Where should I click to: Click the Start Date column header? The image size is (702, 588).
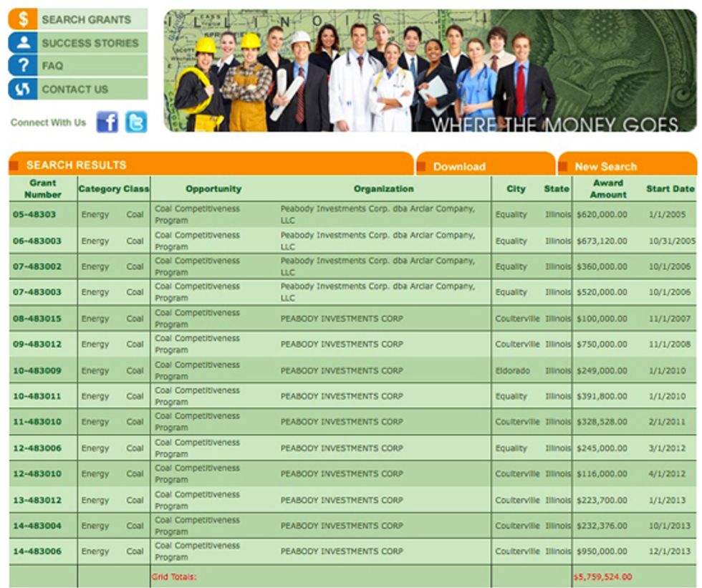pyautogui.click(x=670, y=189)
